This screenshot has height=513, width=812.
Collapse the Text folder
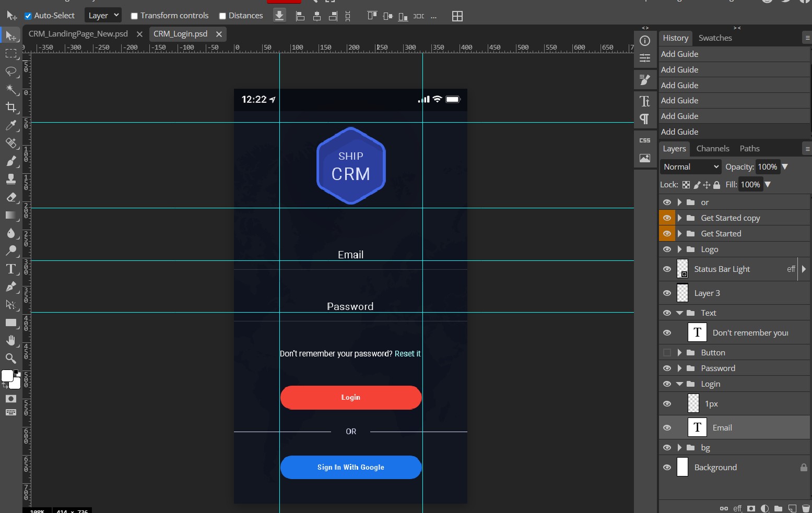pos(679,313)
